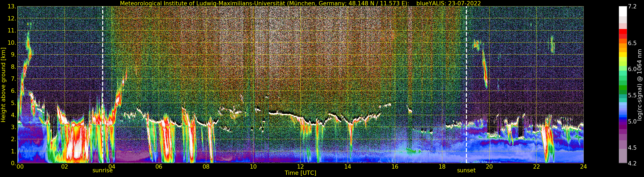Click the '4.2' colorbar value

[632, 163]
